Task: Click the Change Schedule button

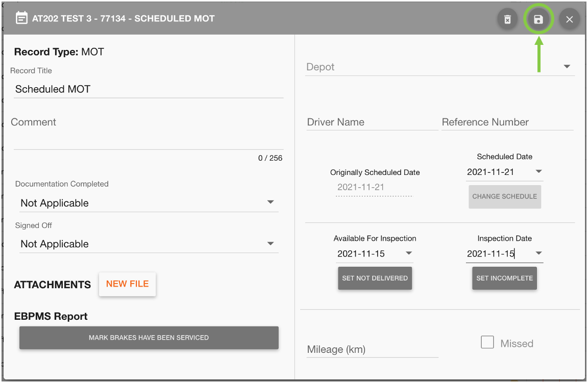Action: 504,196
